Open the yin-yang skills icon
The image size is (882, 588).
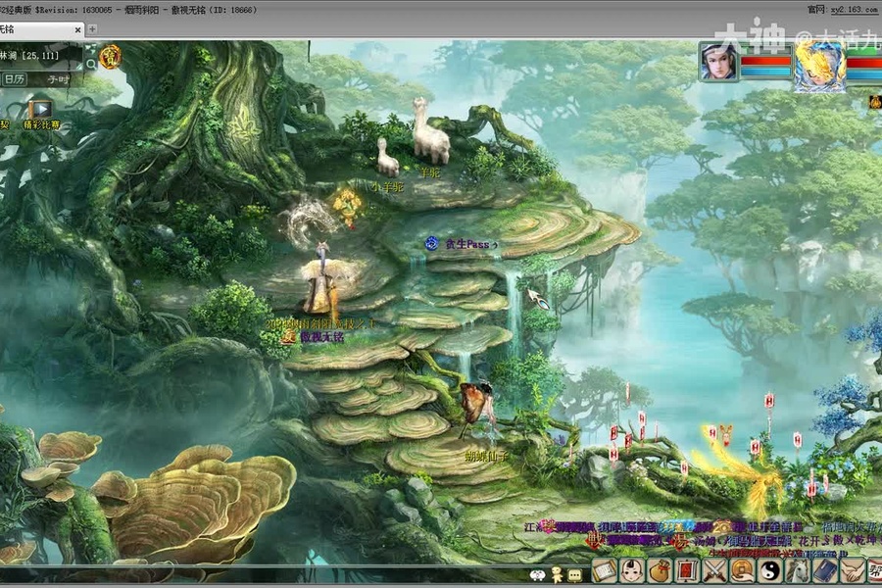(x=770, y=571)
